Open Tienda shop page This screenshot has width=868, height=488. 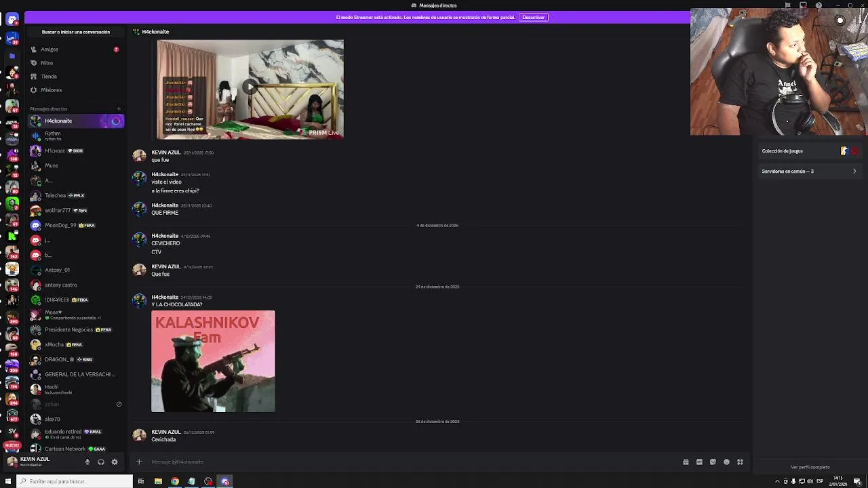75,77
